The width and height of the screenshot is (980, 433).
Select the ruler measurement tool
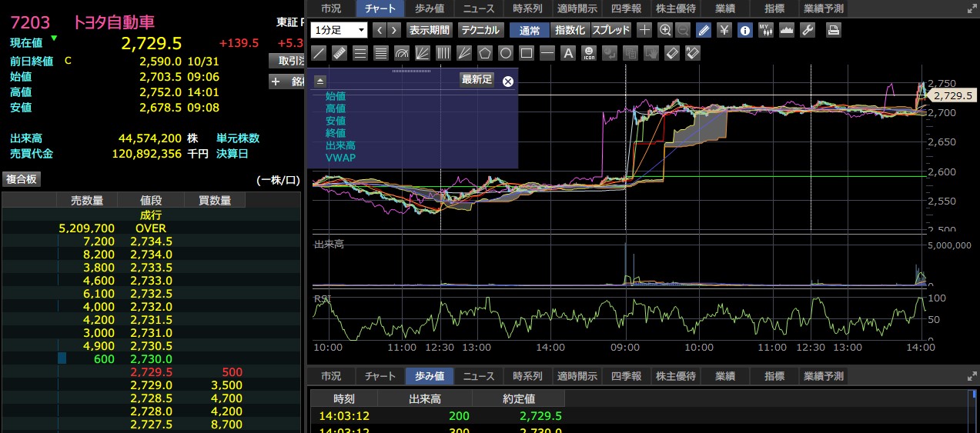point(339,53)
